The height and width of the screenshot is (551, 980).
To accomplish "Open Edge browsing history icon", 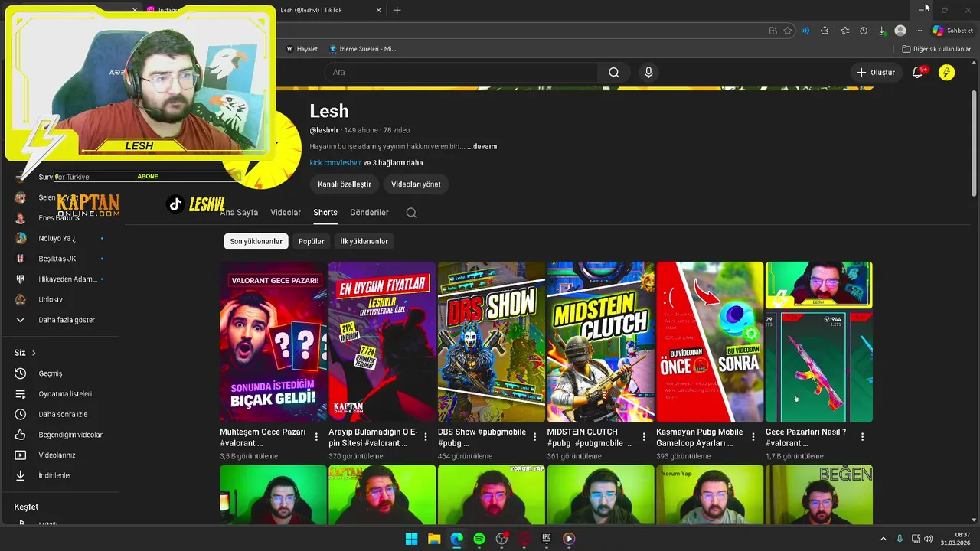I will click(863, 31).
